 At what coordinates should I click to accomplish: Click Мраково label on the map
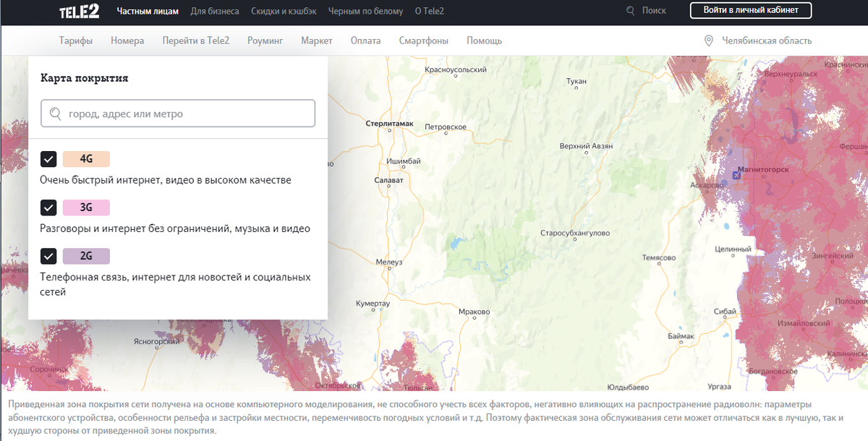click(475, 312)
